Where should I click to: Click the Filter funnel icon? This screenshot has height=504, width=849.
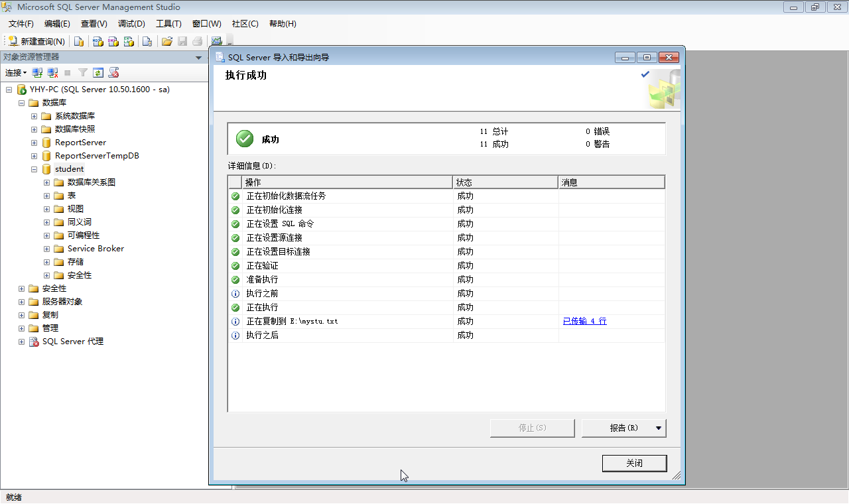pos(83,73)
